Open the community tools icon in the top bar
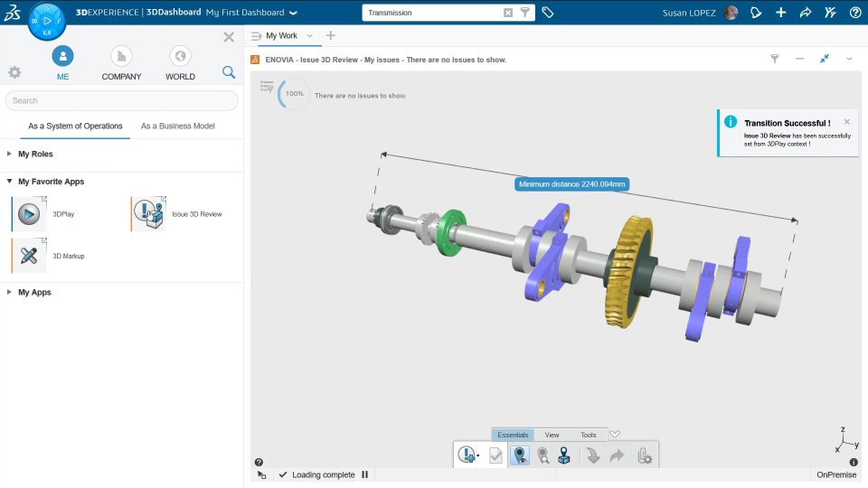 pyautogui.click(x=830, y=12)
